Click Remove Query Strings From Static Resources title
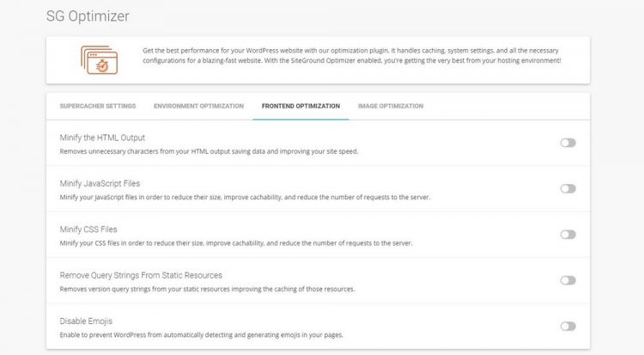Screen dimensions: 644x355 (141, 275)
